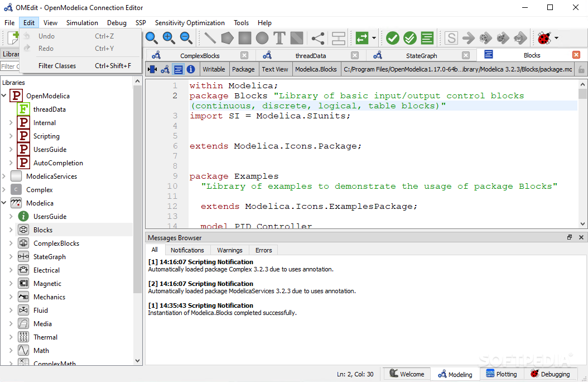This screenshot has width=588, height=382.
Task: Show Warnings tab in Messages Browser
Action: (229, 250)
